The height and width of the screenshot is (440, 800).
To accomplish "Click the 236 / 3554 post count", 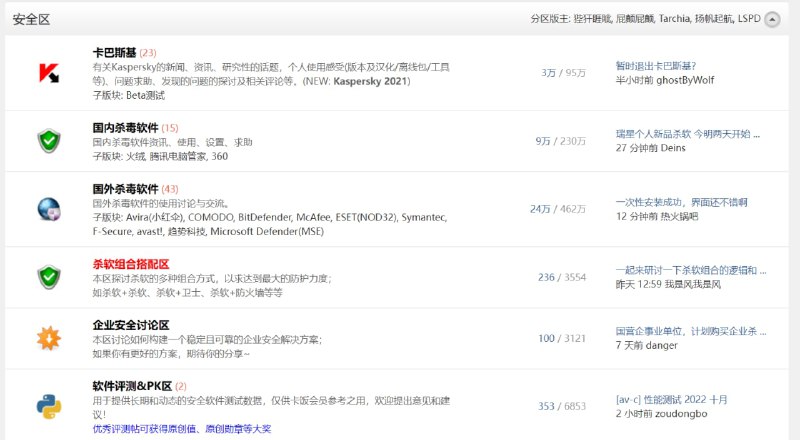I will coord(562,277).
